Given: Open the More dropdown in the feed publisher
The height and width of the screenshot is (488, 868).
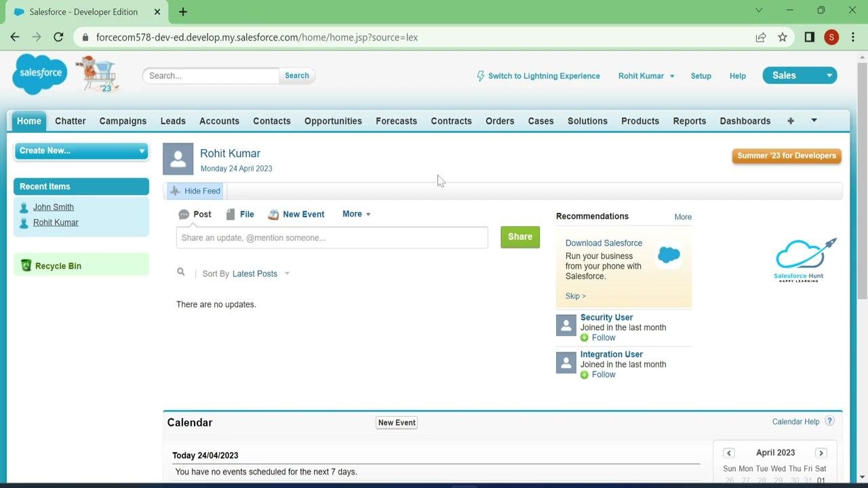Looking at the screenshot, I should point(357,214).
